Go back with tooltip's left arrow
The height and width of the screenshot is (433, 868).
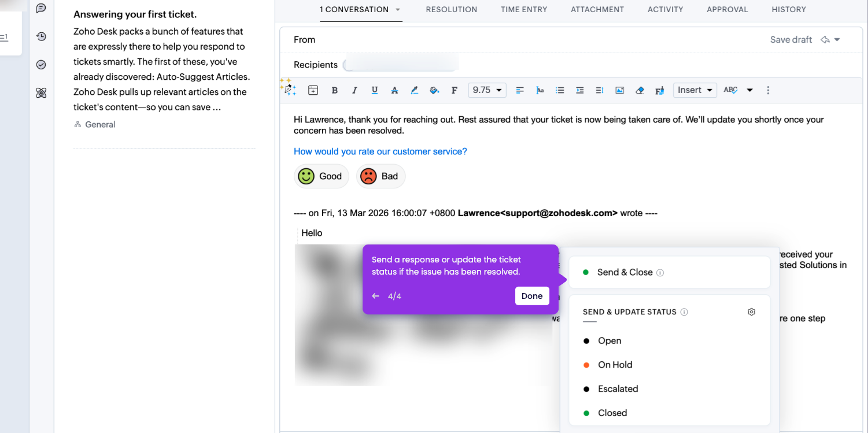376,296
